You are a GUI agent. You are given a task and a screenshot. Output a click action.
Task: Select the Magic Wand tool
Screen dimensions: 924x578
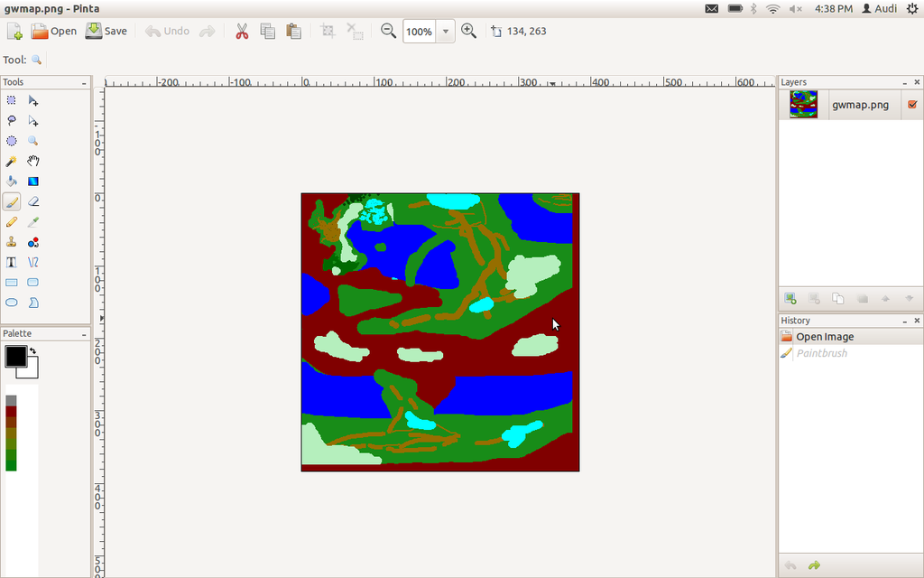point(12,161)
